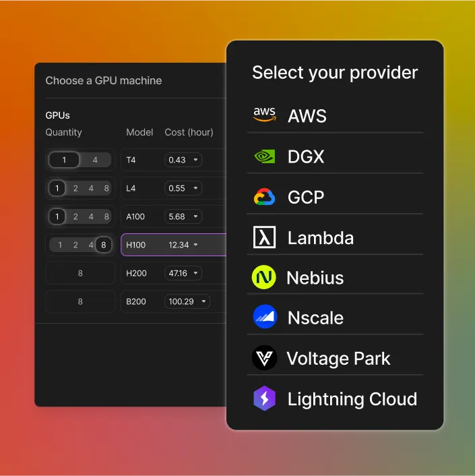475x476 pixels.
Task: Set H100 quantity to 2
Action: pos(75,245)
